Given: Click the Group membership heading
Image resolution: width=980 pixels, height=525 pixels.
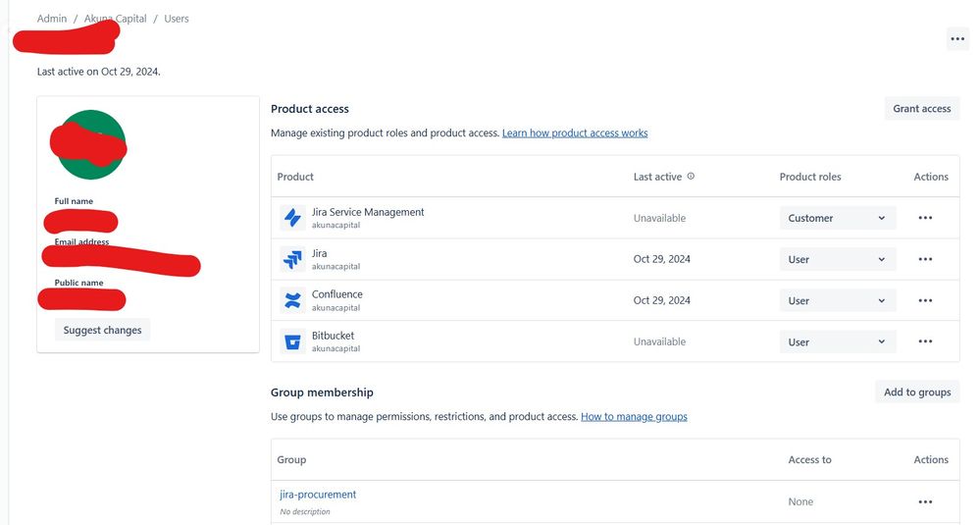Looking at the screenshot, I should pyautogui.click(x=322, y=393).
